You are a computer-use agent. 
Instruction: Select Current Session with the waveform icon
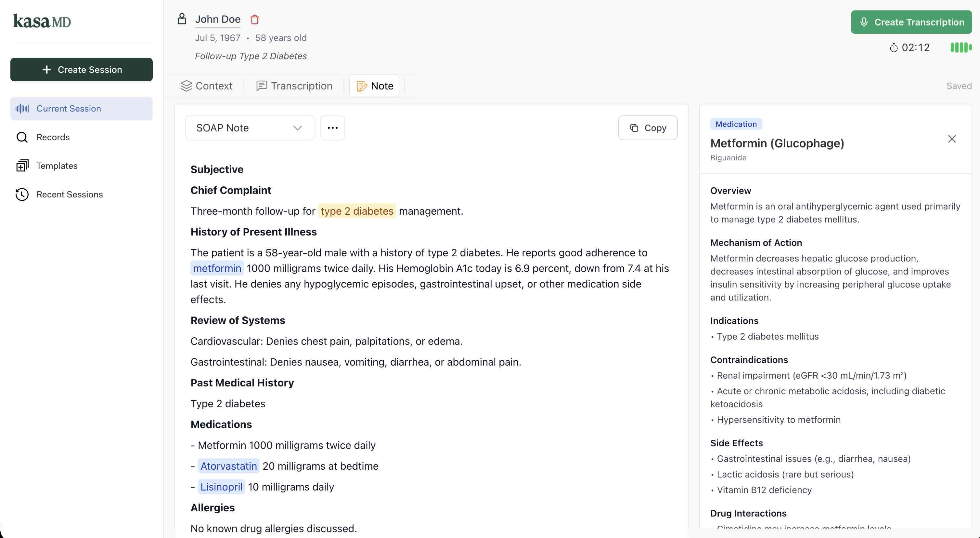22,109
